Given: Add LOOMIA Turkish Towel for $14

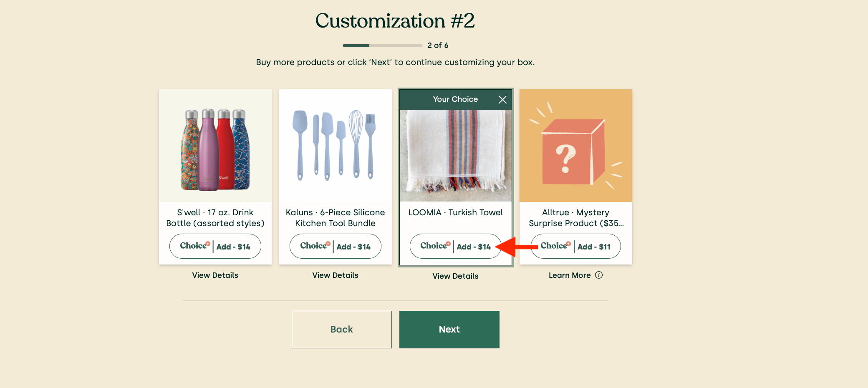Looking at the screenshot, I should pos(474,247).
